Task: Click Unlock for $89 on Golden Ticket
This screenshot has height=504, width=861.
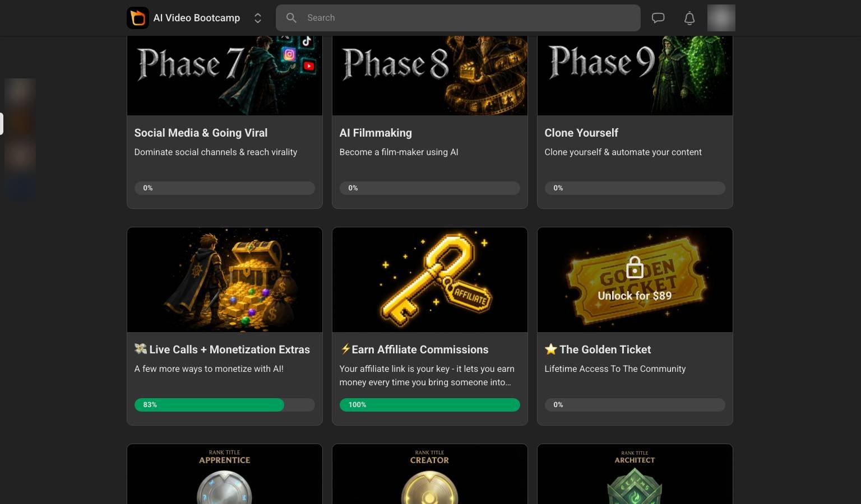Action: [635, 296]
